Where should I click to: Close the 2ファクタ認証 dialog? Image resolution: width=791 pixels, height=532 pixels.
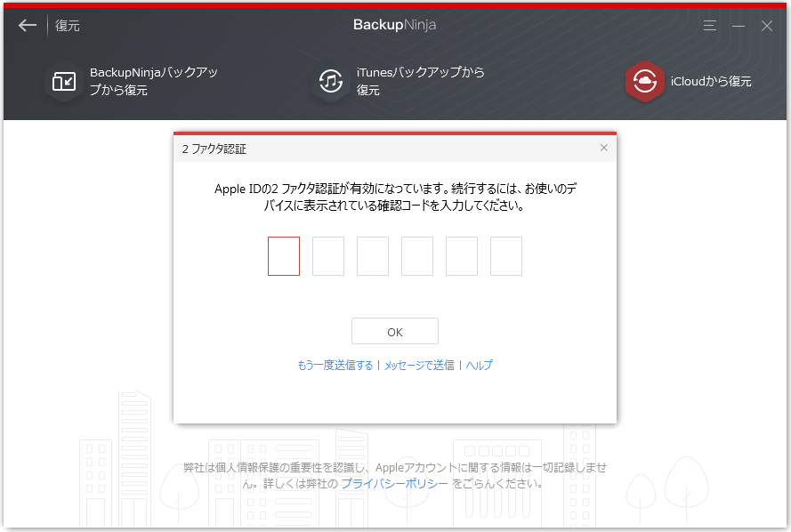[604, 148]
